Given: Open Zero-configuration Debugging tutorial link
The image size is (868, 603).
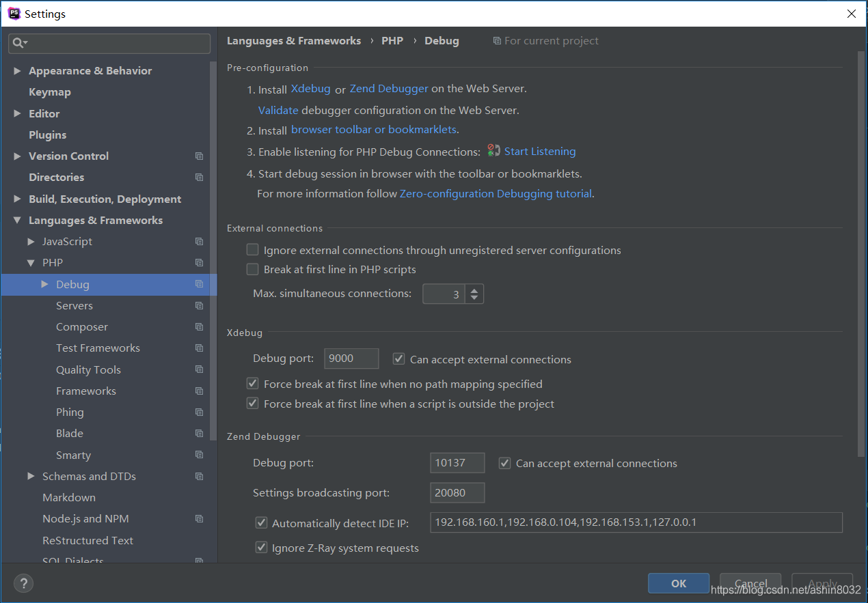Looking at the screenshot, I should tap(496, 194).
